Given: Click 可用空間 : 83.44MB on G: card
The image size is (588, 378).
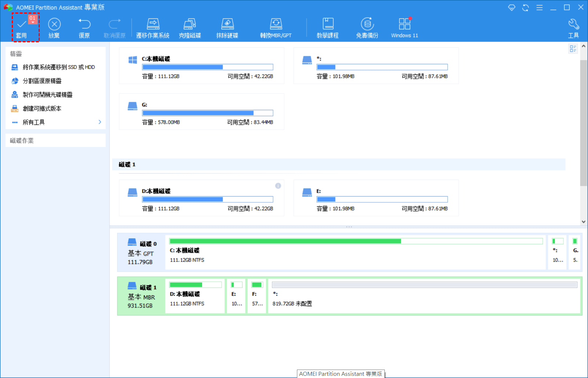Looking at the screenshot, I should coord(250,122).
